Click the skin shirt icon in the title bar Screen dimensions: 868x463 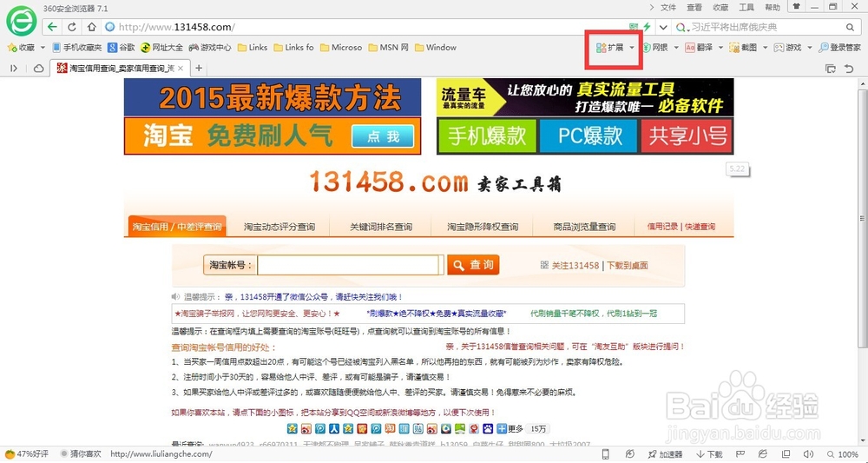[796, 7]
